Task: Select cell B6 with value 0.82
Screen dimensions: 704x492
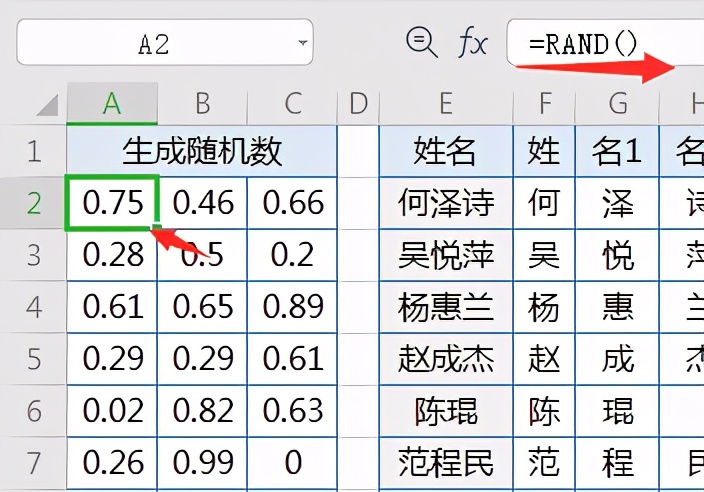Action: coord(202,411)
